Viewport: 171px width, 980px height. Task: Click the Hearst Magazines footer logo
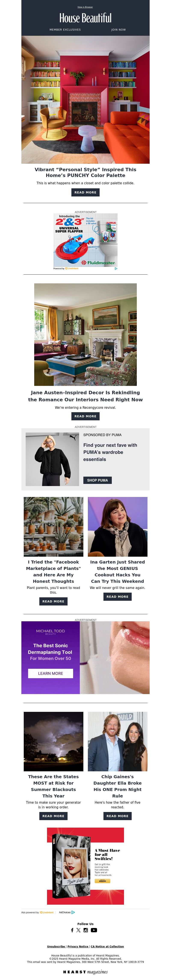(x=85, y=972)
